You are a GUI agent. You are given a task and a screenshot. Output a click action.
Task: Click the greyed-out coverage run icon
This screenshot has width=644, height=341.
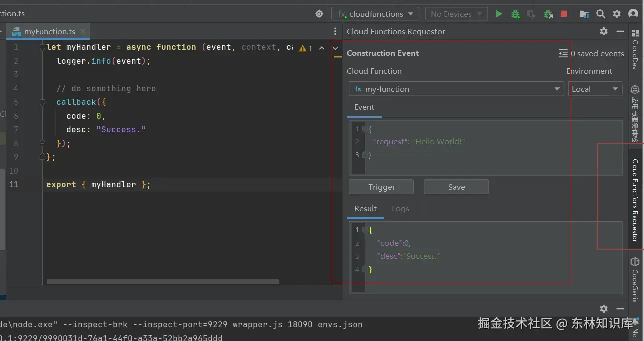tap(531, 14)
